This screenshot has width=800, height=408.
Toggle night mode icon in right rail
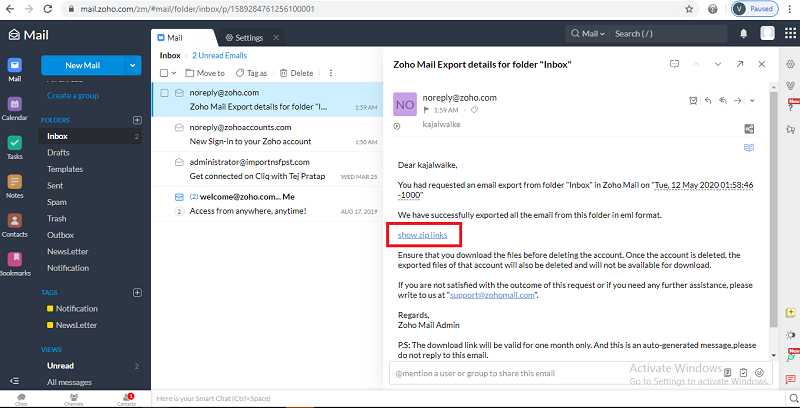click(x=791, y=335)
